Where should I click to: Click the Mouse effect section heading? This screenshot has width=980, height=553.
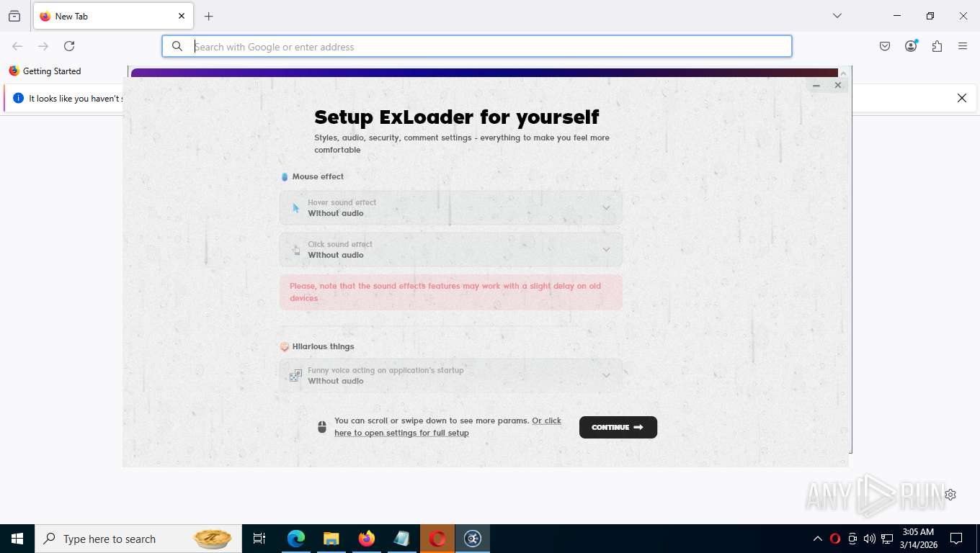click(318, 176)
